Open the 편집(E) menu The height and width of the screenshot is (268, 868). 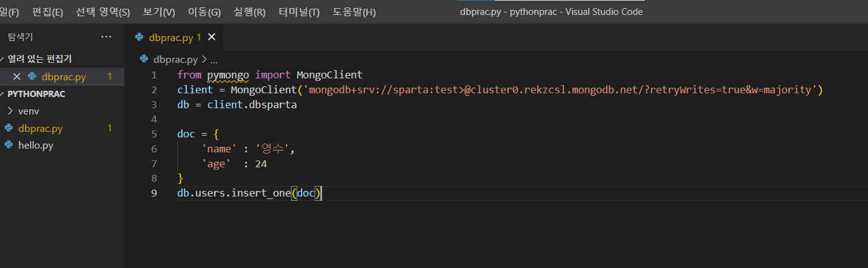point(47,12)
